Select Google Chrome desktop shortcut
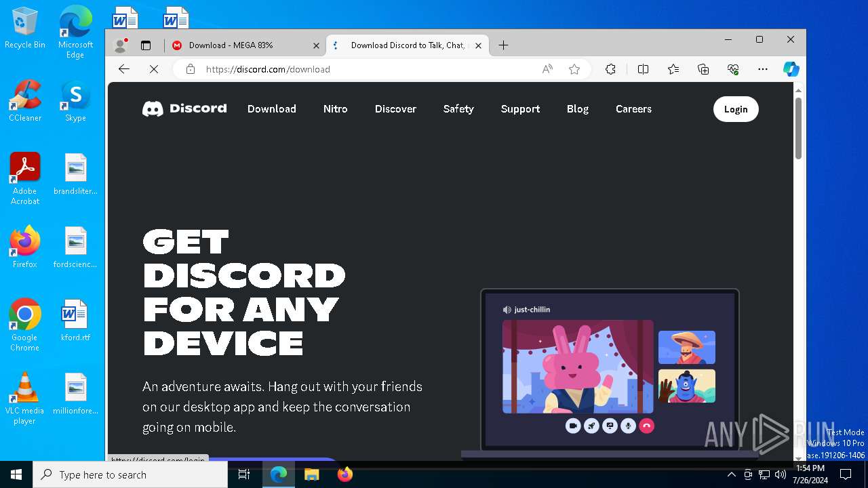 click(x=25, y=325)
